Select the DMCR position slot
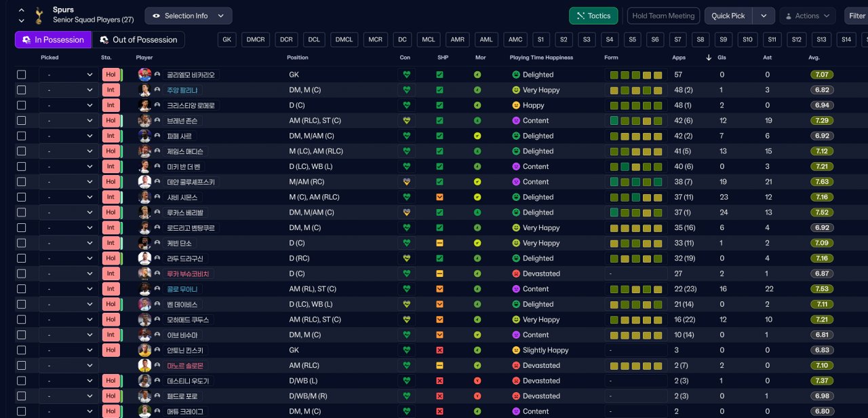 [x=256, y=39]
